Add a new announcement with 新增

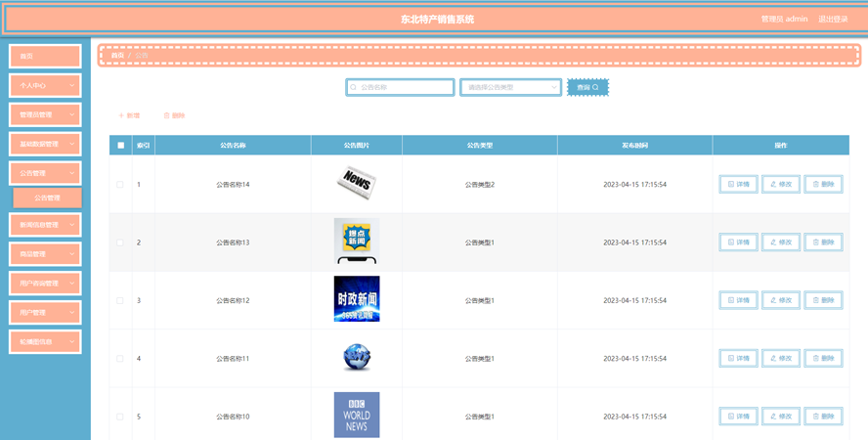129,115
